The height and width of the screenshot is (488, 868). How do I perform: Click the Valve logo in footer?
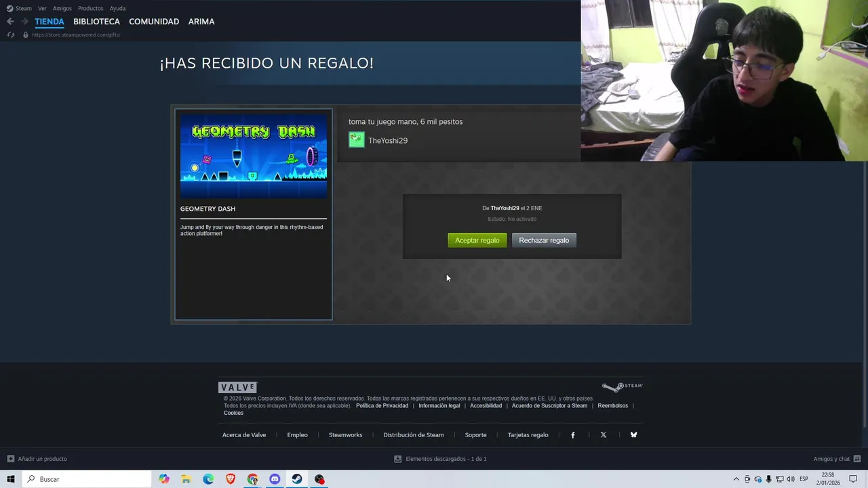[238, 387]
